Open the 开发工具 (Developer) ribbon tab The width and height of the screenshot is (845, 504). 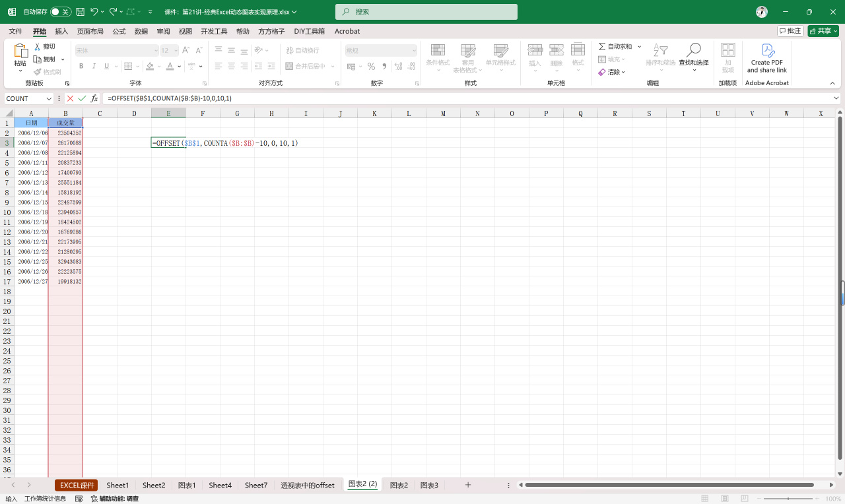[x=214, y=31]
